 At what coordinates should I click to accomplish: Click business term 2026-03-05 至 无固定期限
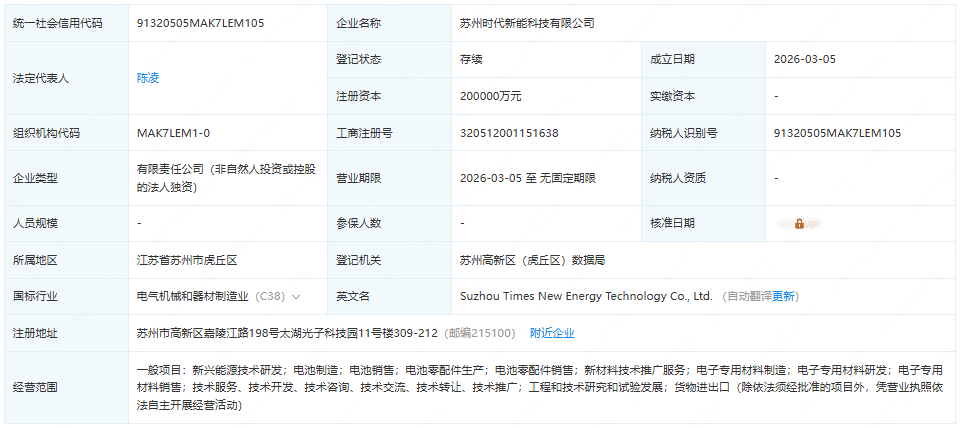528,178
